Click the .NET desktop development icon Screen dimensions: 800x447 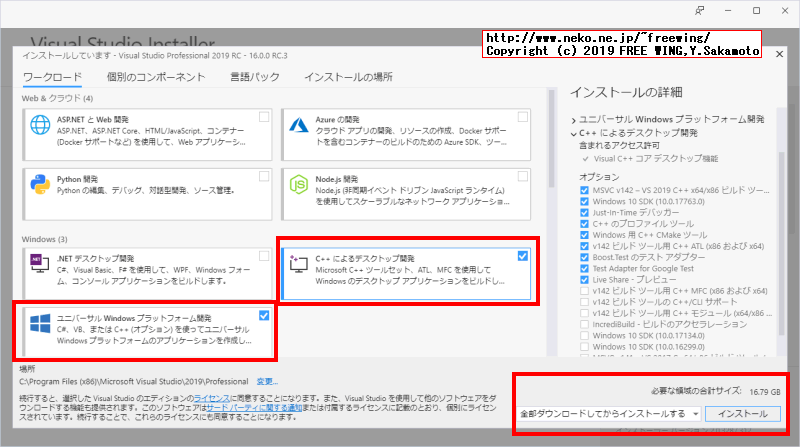pos(40,263)
